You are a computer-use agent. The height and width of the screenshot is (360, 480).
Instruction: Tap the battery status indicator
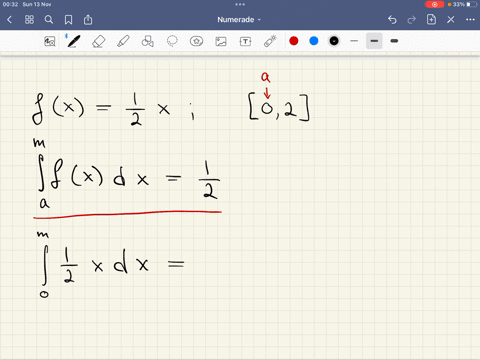(464, 4)
